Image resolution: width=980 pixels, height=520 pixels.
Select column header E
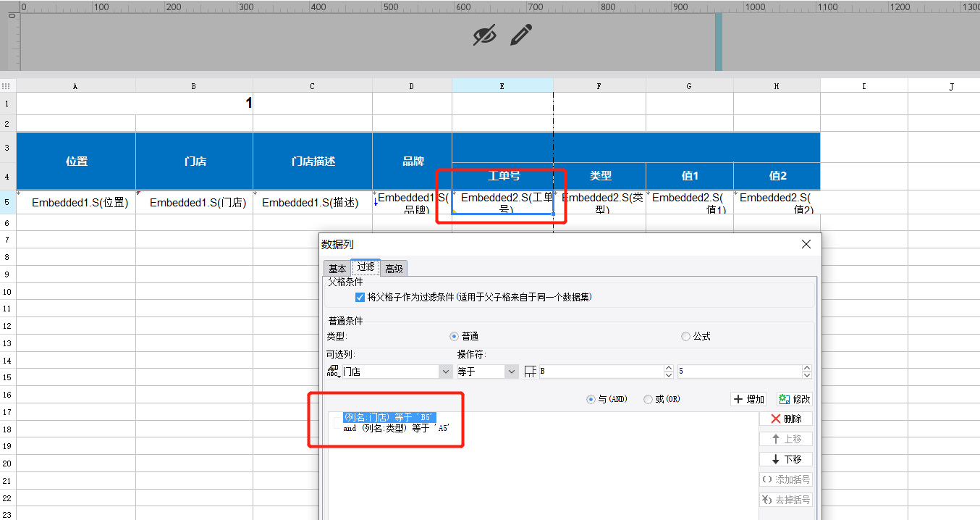(502, 85)
